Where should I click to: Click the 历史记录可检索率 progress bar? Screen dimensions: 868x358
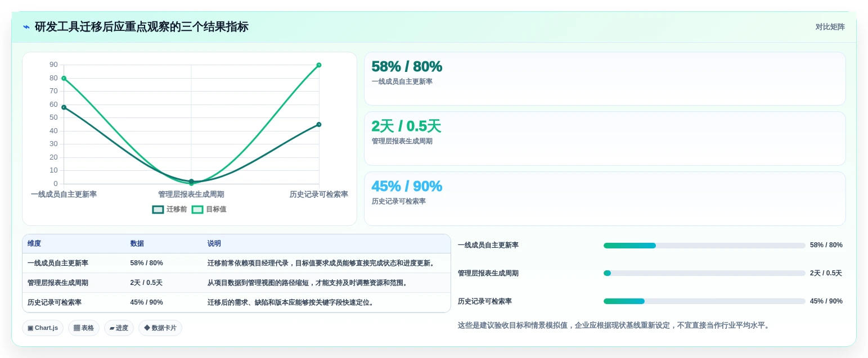point(704,301)
